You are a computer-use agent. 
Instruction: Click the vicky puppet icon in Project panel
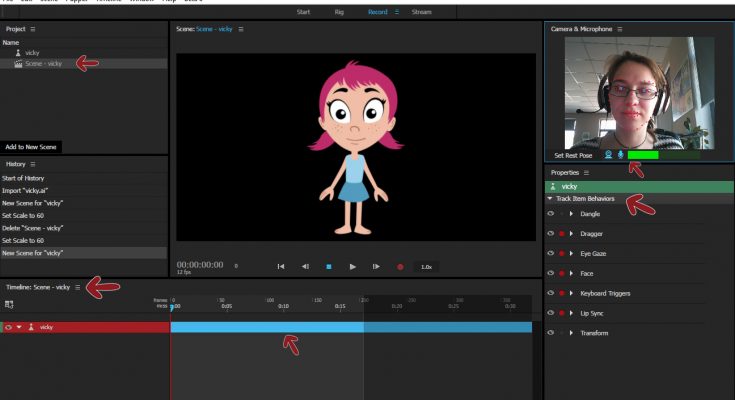coord(18,53)
